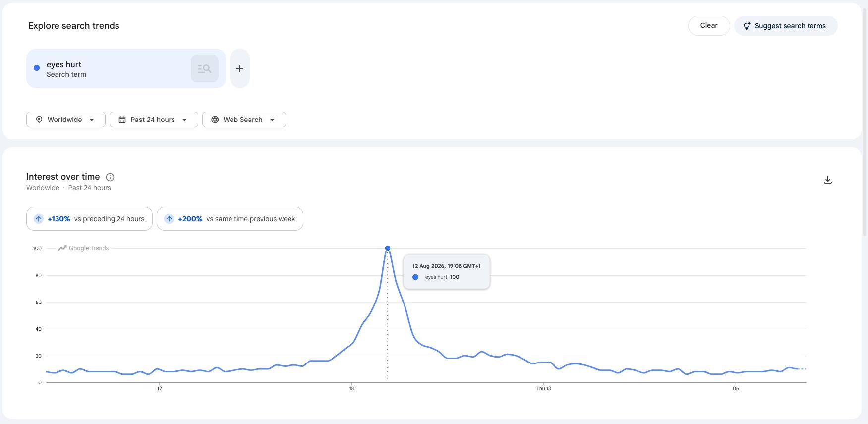868x424 pixels.
Task: Click Suggest search terms button
Action: click(786, 26)
